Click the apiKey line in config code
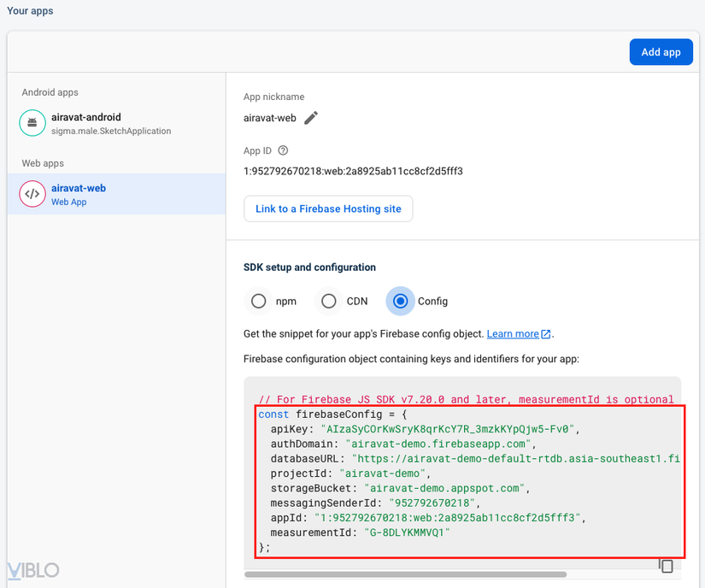705x588 pixels. pyautogui.click(x=425, y=429)
